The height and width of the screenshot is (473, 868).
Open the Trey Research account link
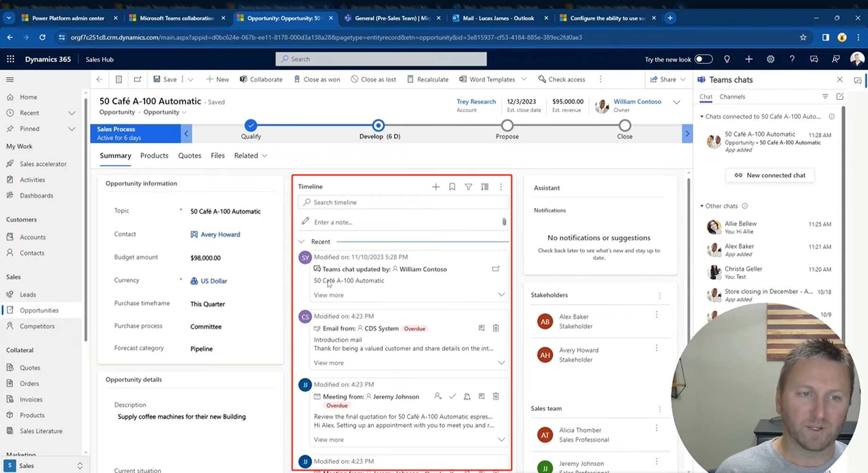pos(476,101)
